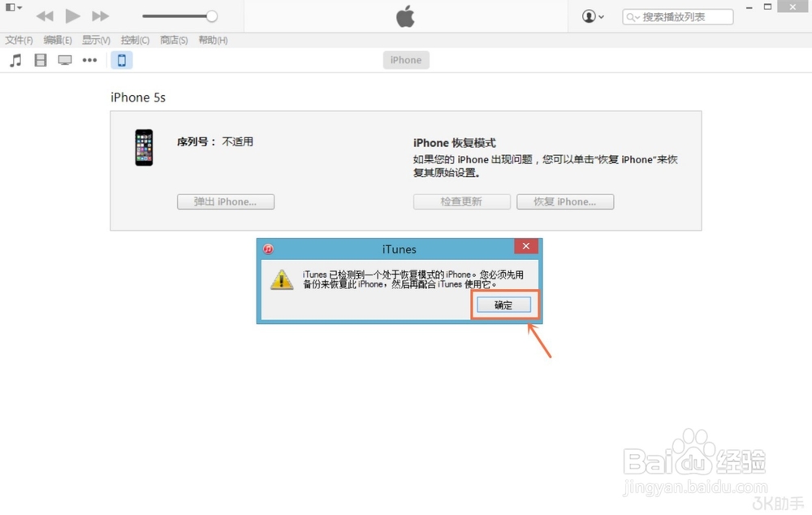Select the iPhone tab button

point(406,60)
